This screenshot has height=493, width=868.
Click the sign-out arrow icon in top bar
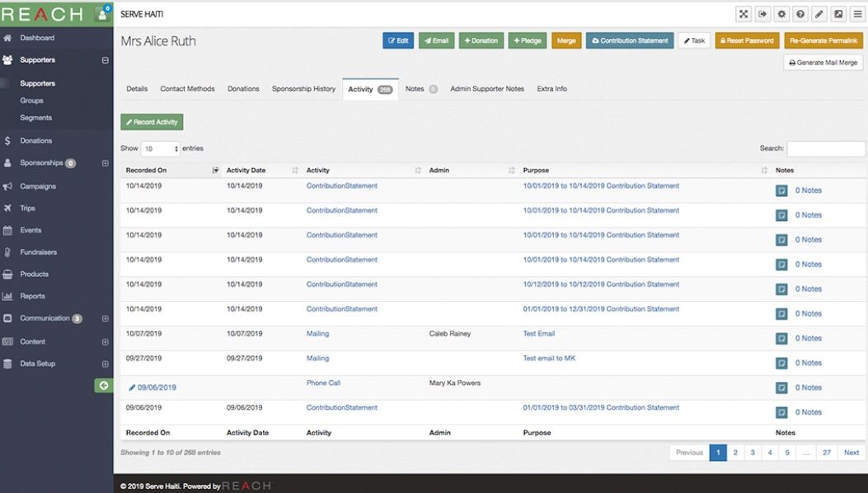click(x=762, y=14)
